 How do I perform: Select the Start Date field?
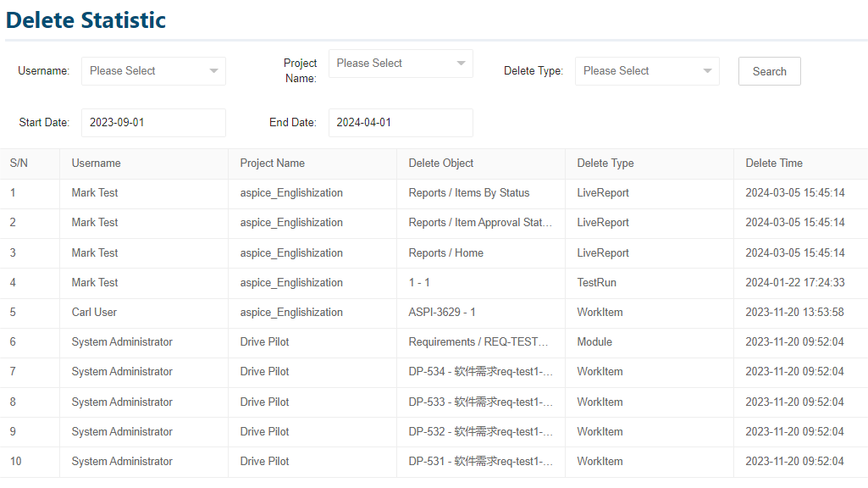(153, 122)
